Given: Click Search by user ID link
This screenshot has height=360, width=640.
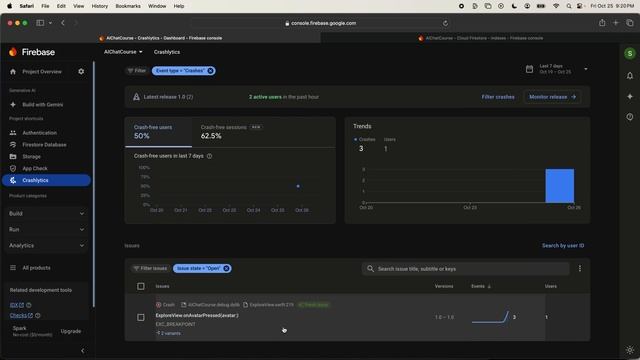Looking at the screenshot, I should tap(563, 245).
